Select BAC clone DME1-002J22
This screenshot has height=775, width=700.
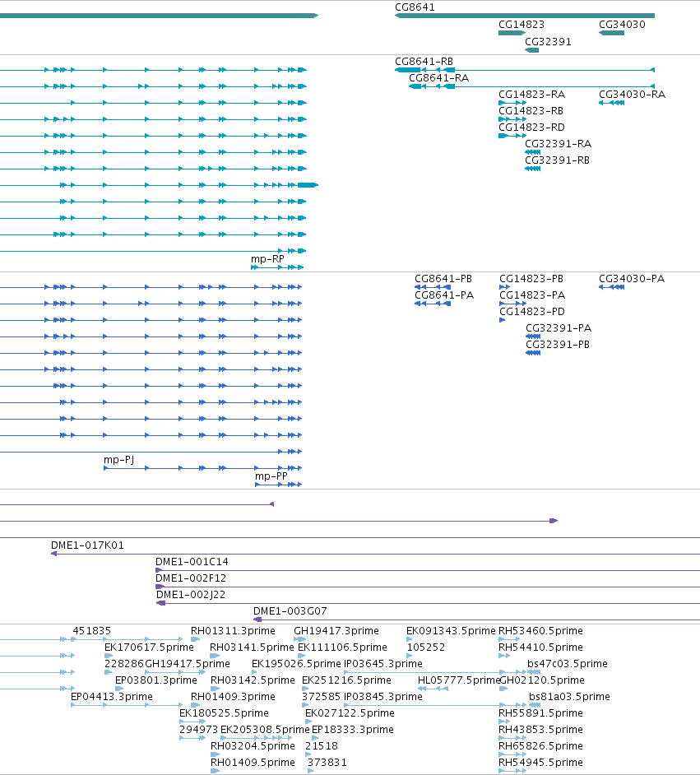click(x=191, y=595)
